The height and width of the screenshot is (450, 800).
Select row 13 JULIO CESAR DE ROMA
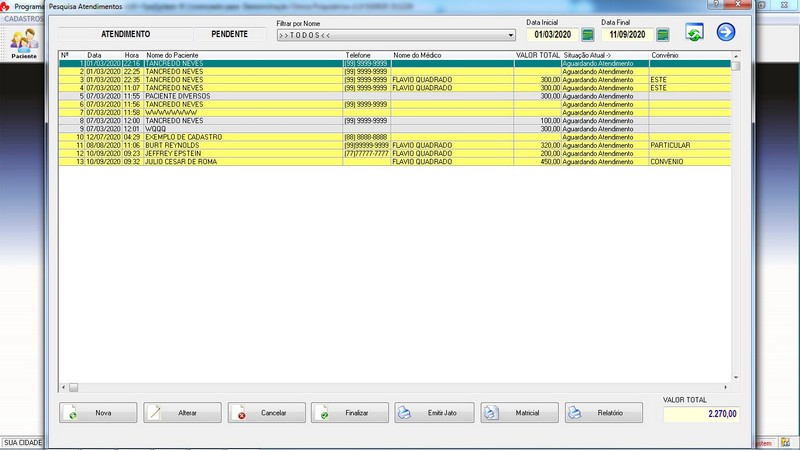point(395,162)
